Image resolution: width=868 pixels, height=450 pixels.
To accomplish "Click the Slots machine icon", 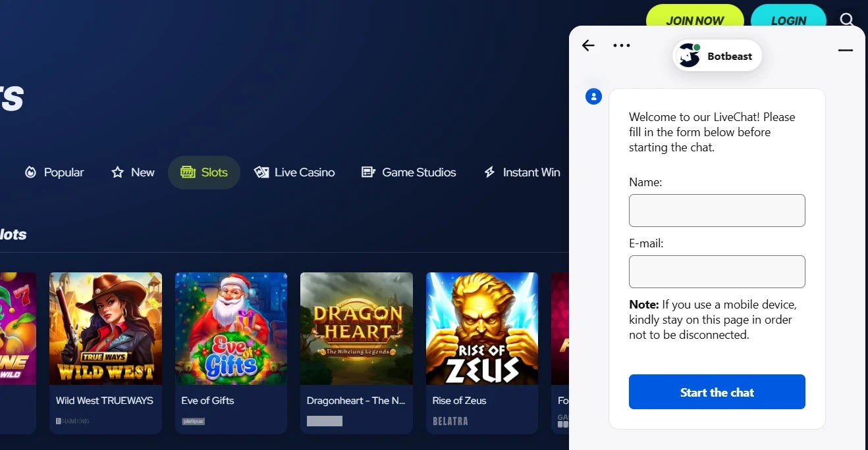I will 188,172.
